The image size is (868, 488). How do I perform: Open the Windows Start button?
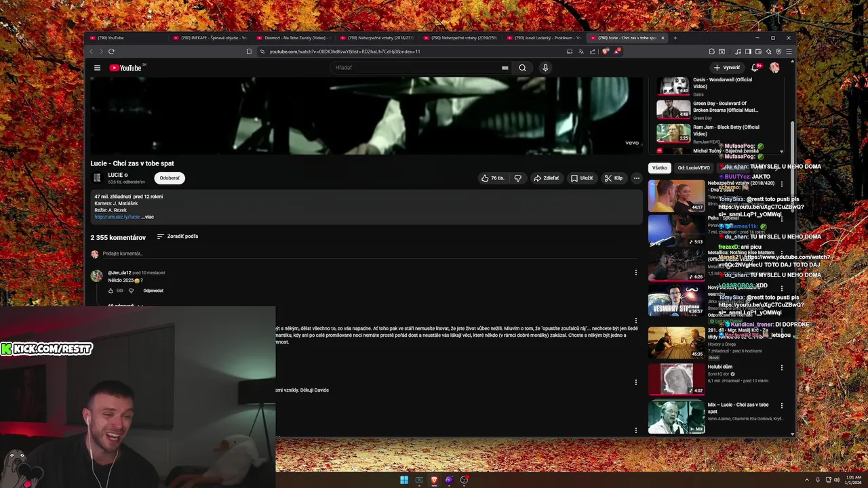pyautogui.click(x=404, y=480)
